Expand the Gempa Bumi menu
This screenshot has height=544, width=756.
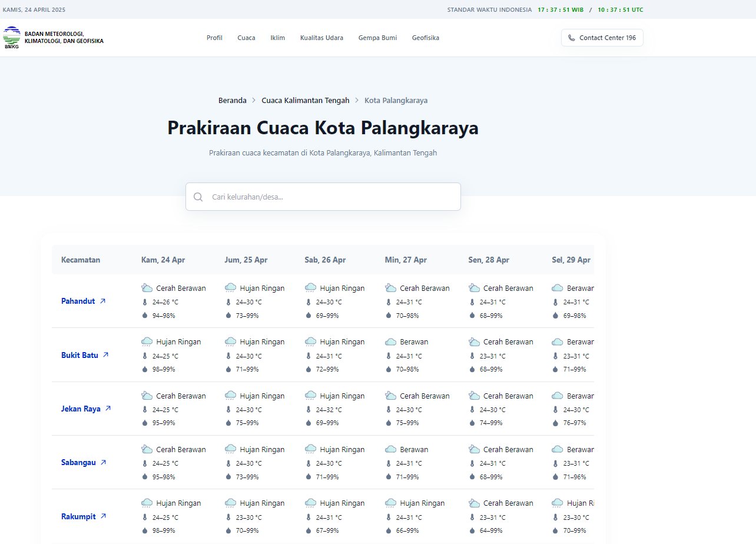click(x=377, y=38)
